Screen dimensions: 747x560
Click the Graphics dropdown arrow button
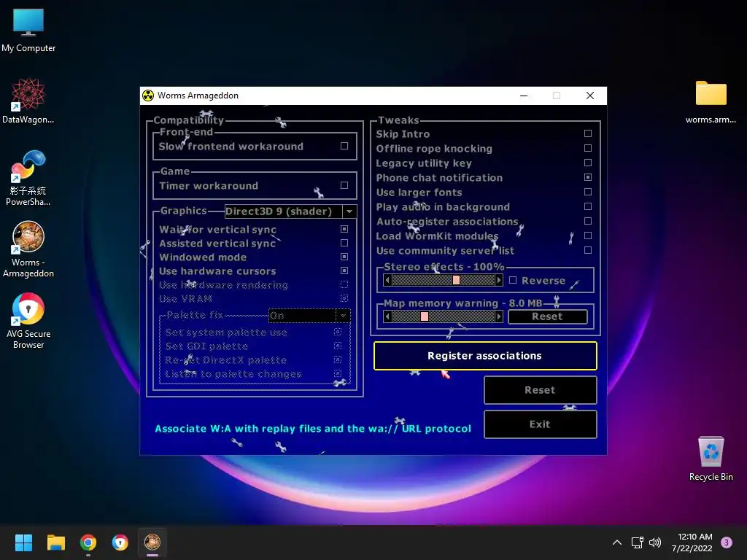349,211
